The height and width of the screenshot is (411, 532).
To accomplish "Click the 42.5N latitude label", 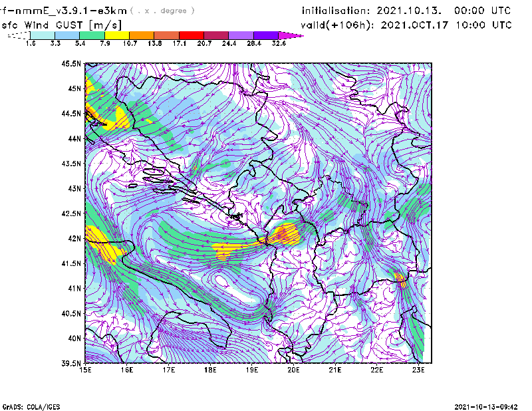I will (x=71, y=213).
